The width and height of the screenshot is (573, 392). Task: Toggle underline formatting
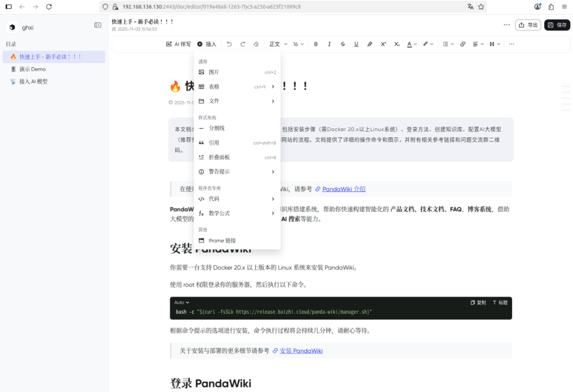point(357,44)
